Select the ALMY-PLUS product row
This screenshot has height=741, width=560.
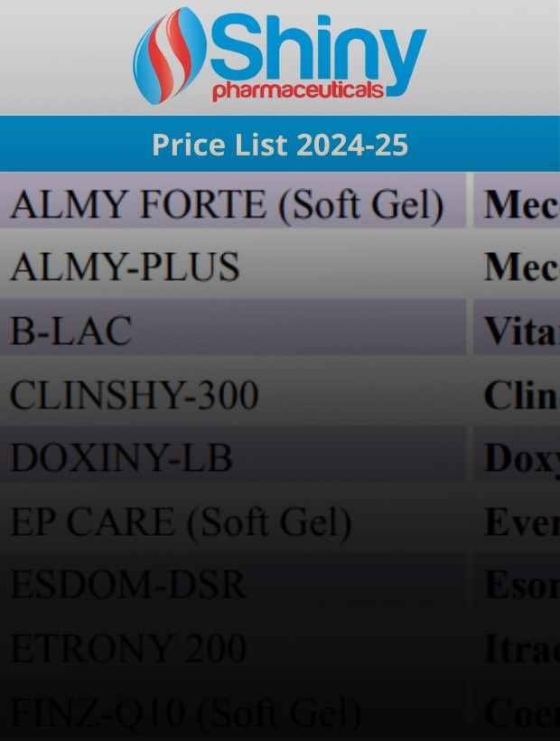pos(233,267)
